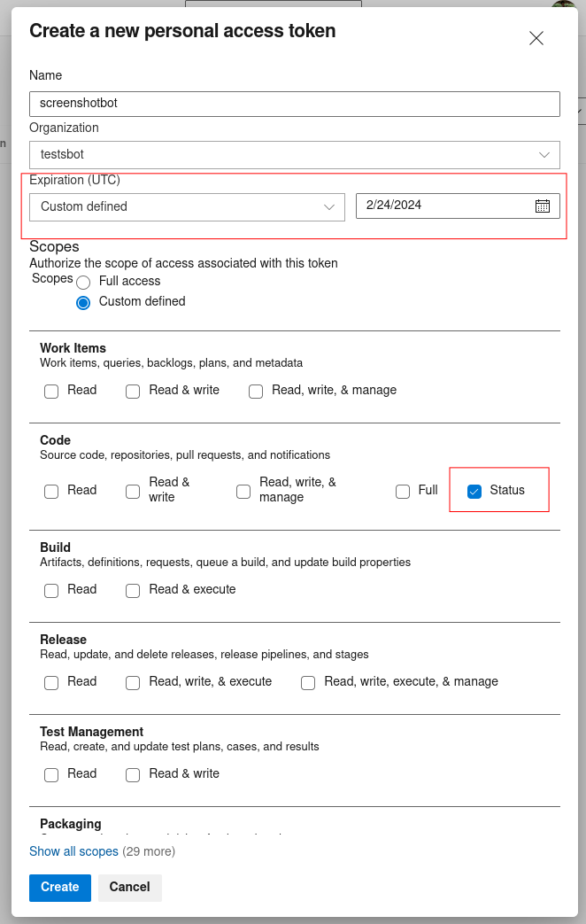Enable the Code Full checkbox
The width and height of the screenshot is (586, 924).
403,491
